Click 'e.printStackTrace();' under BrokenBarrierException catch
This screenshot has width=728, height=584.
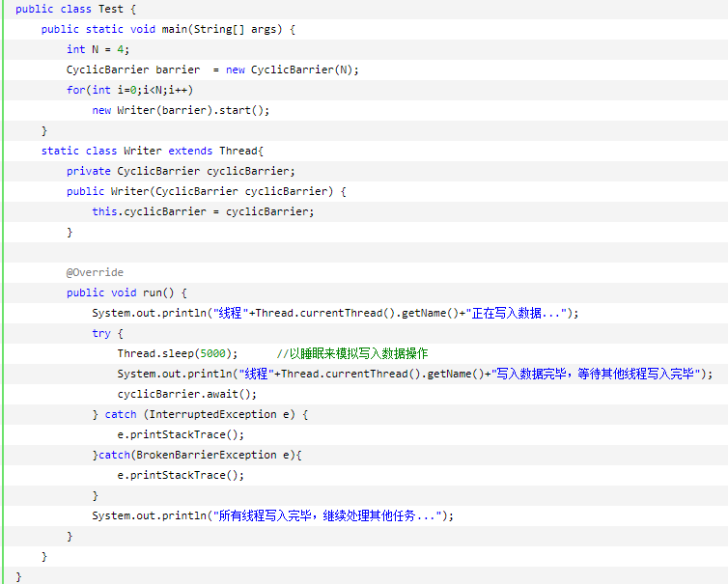[x=181, y=475]
